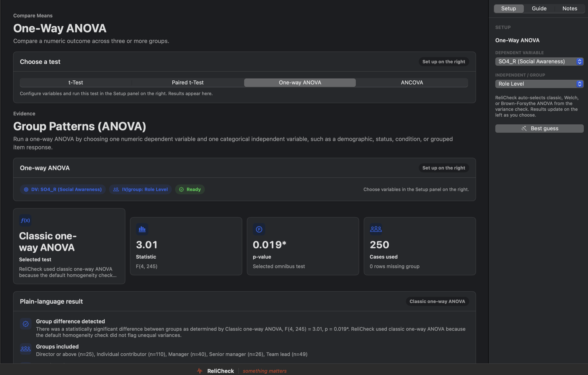Click the IV/group: Role Level chip
Screen dimensions: 588x375
(140, 189)
